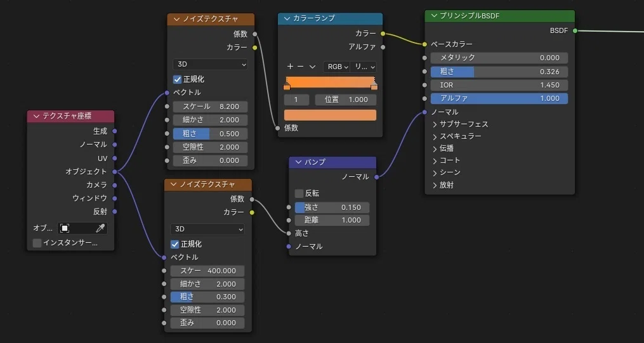The width and height of the screenshot is (644, 343).
Task: Click the ノーマル output socket on テクスチャ座標
Action: (x=115, y=145)
